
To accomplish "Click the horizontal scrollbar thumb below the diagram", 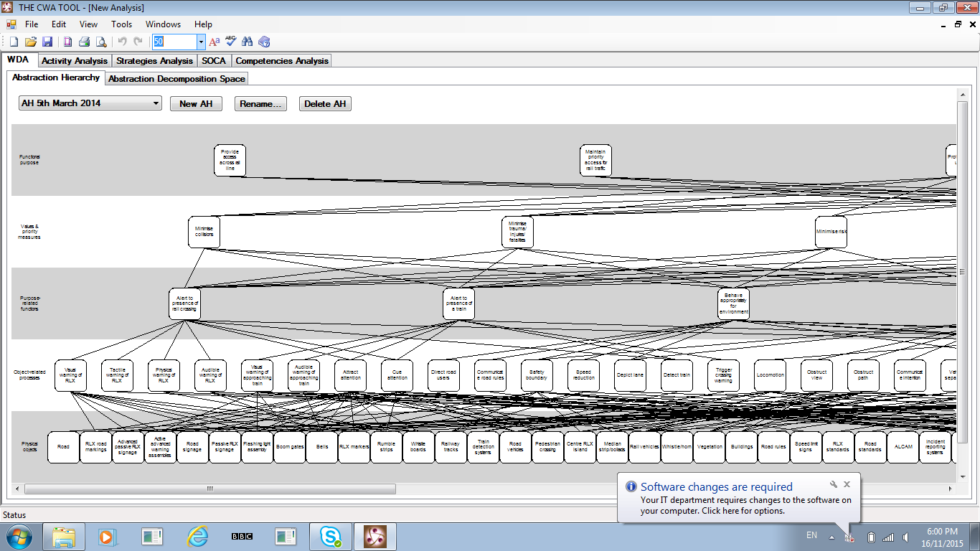I will [x=210, y=489].
